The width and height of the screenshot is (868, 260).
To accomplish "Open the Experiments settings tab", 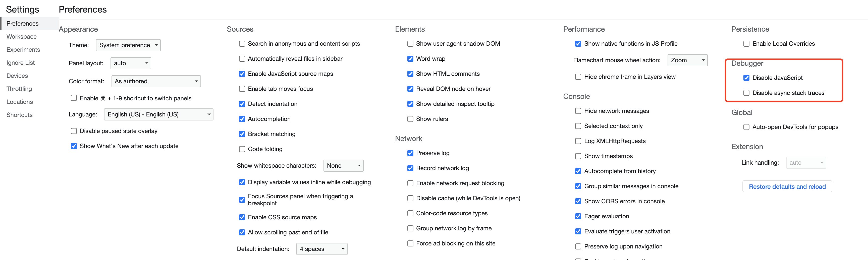I will [23, 49].
